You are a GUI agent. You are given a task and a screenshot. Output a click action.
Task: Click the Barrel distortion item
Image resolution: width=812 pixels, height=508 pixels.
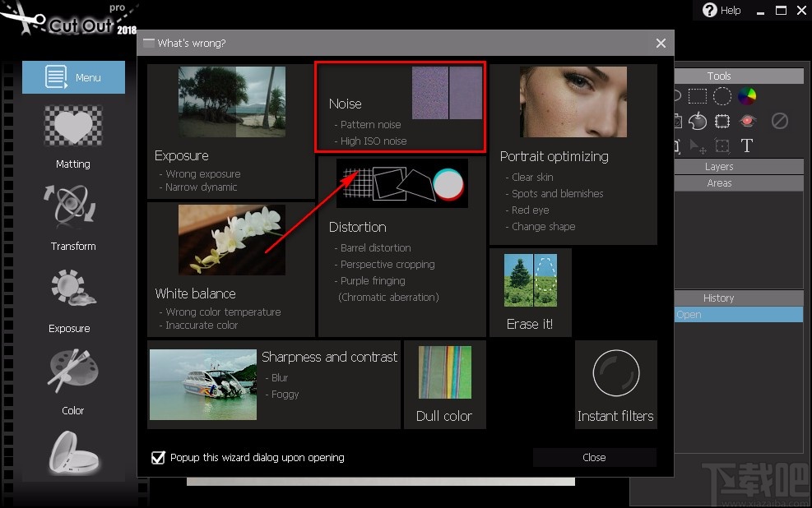pyautogui.click(x=375, y=247)
